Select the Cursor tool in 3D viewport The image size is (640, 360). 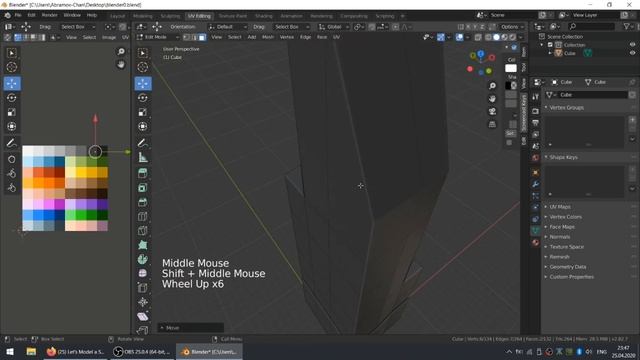tap(143, 67)
